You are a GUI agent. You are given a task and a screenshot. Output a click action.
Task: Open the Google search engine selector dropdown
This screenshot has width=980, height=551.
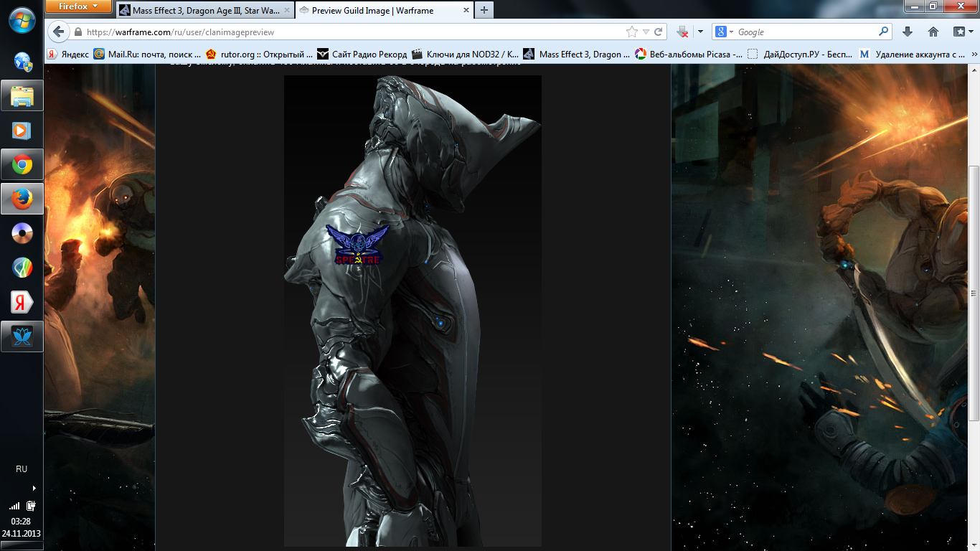point(725,32)
